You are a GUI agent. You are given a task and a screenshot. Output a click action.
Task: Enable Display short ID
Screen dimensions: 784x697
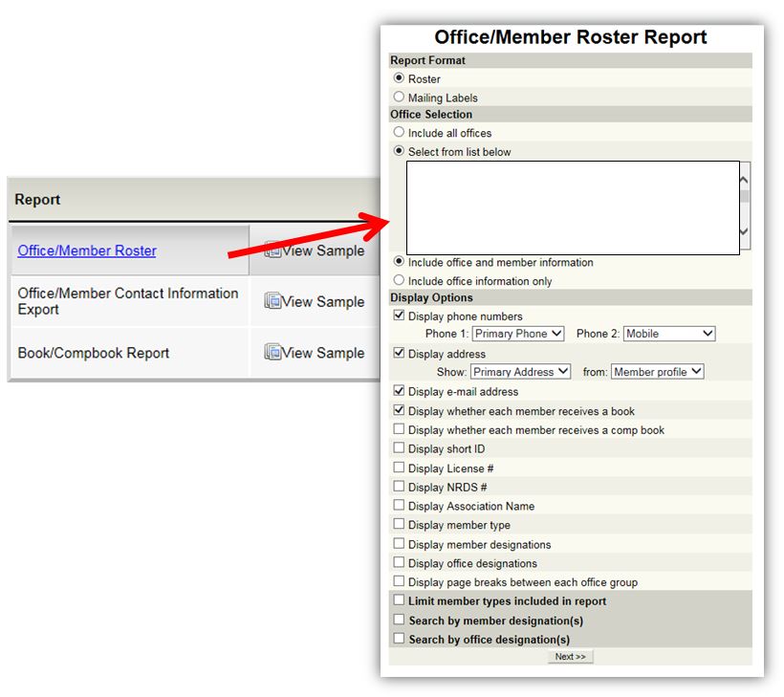tap(399, 447)
